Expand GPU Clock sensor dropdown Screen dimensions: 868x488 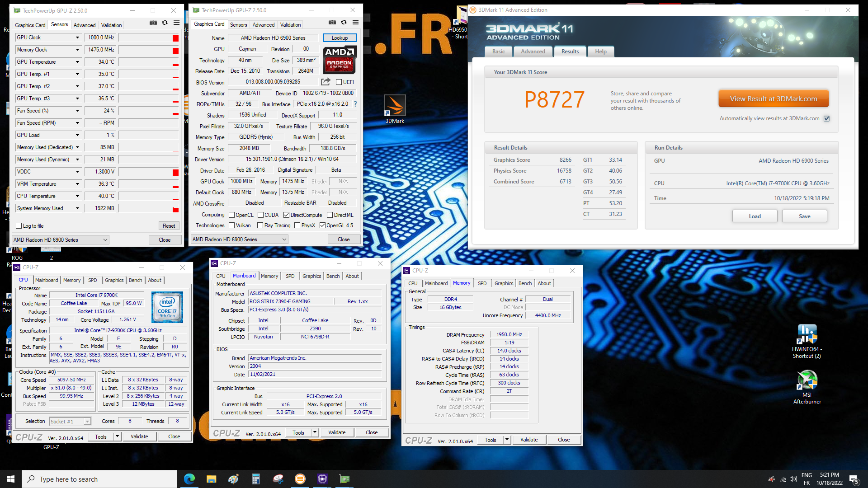point(77,38)
